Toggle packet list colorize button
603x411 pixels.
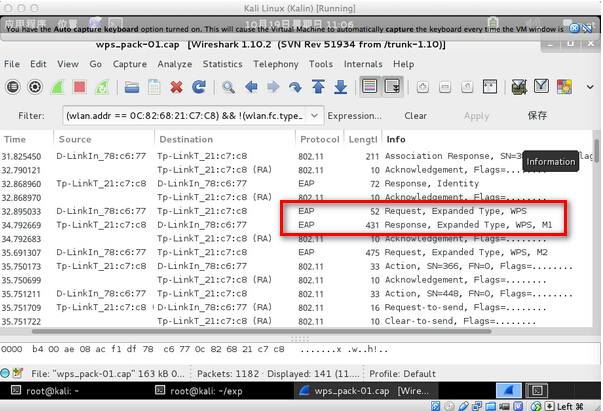[370, 87]
